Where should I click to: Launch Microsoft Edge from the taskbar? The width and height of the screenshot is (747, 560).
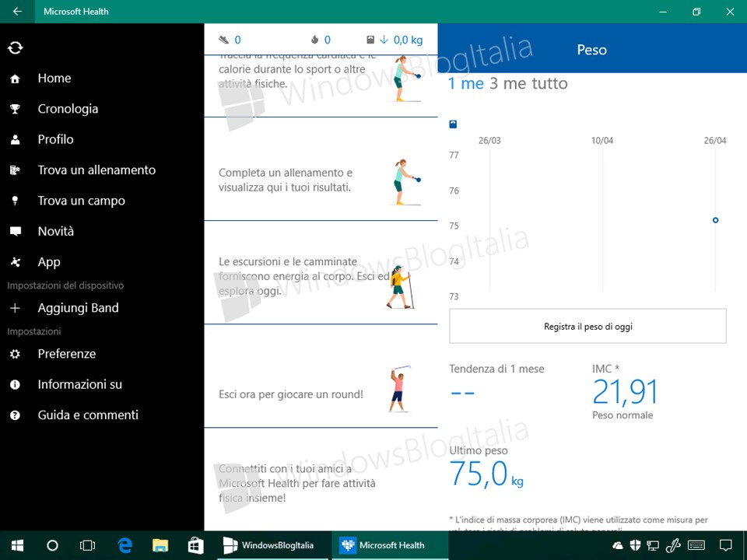click(124, 545)
